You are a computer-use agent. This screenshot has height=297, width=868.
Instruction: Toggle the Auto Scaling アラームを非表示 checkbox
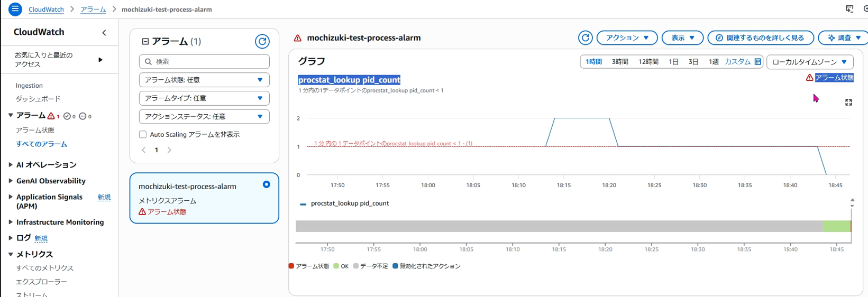(x=143, y=135)
